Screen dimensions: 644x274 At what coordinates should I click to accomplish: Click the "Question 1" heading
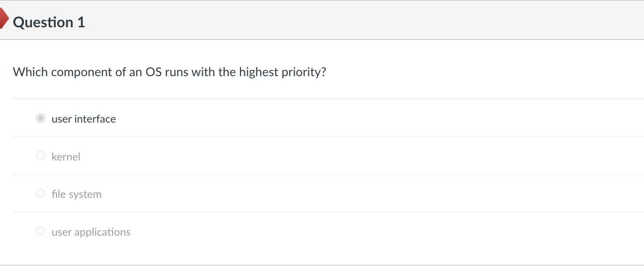tap(49, 22)
